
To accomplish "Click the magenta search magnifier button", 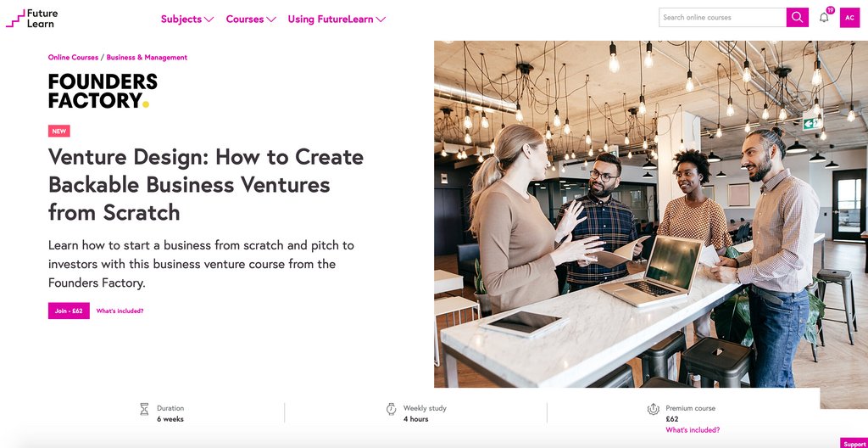I will tap(797, 17).
